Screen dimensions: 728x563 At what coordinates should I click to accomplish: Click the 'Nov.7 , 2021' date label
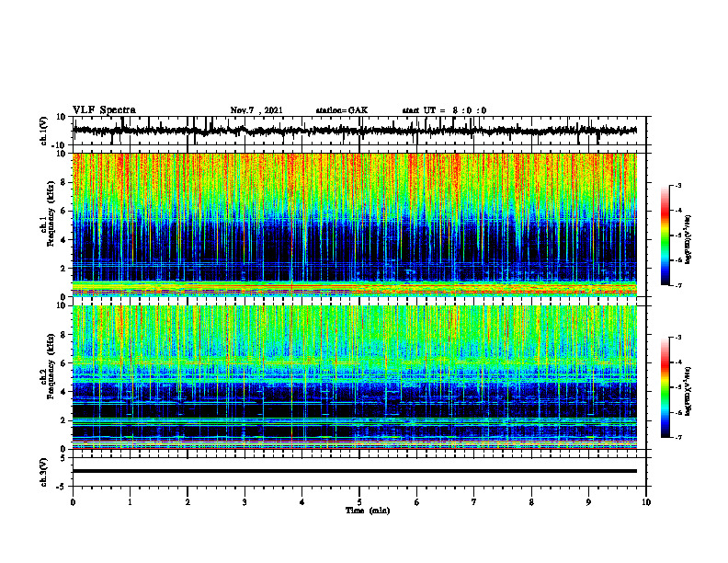[x=256, y=110]
